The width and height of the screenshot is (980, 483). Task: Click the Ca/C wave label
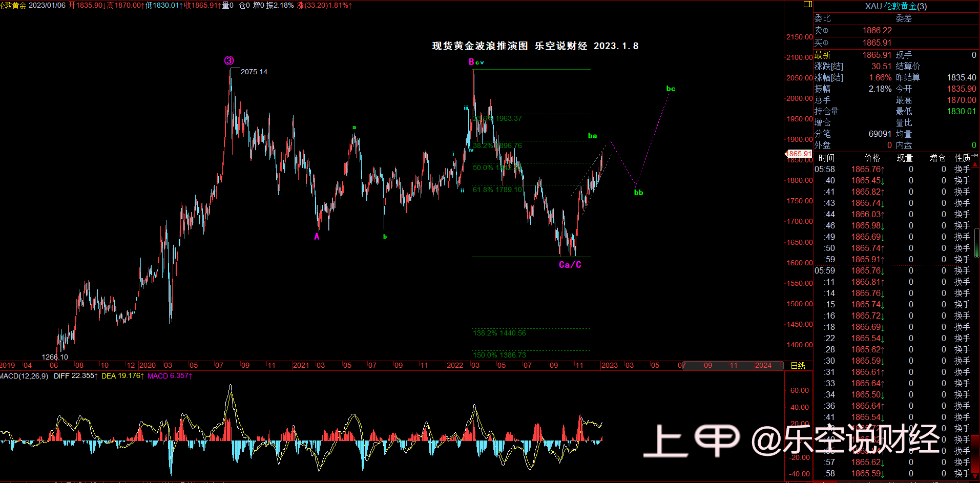tap(570, 265)
